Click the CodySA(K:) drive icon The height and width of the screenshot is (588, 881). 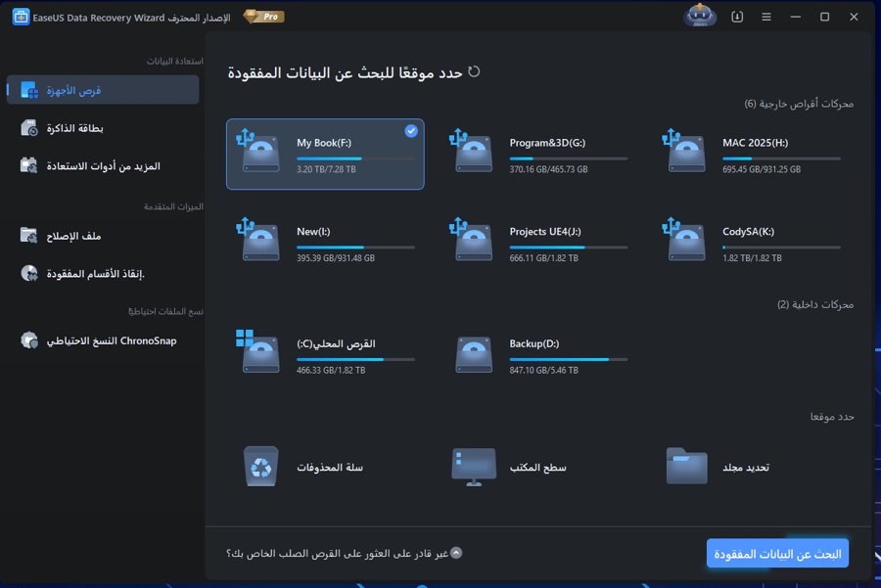[x=685, y=241]
